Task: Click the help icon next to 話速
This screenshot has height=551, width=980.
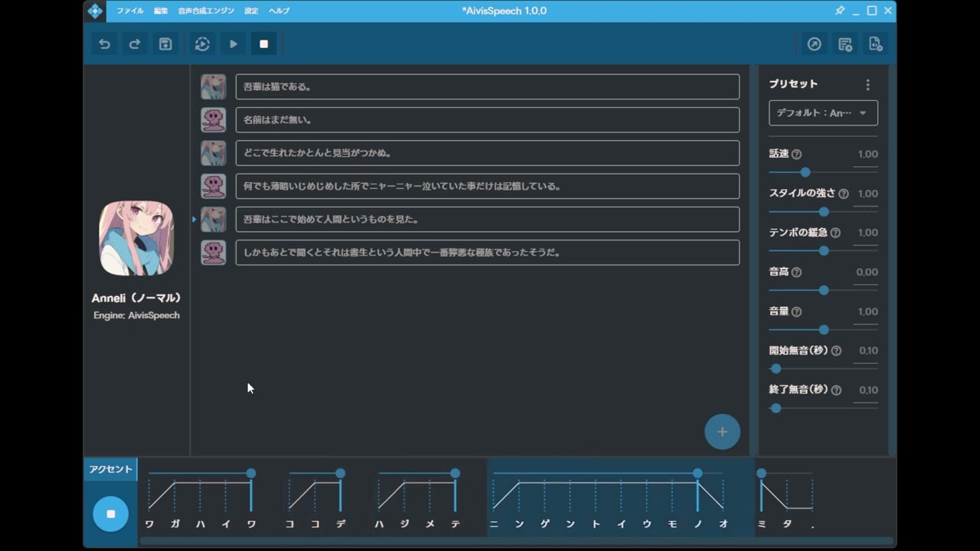Action: pyautogui.click(x=796, y=154)
